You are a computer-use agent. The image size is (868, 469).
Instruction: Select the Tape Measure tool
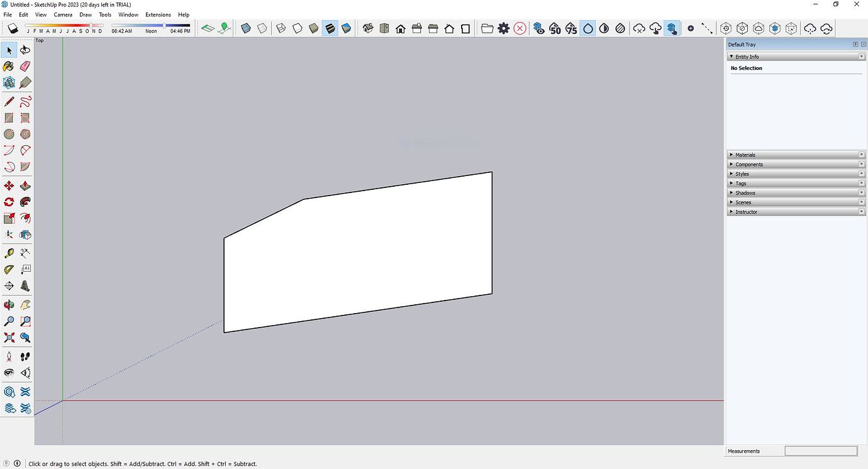(x=9, y=252)
